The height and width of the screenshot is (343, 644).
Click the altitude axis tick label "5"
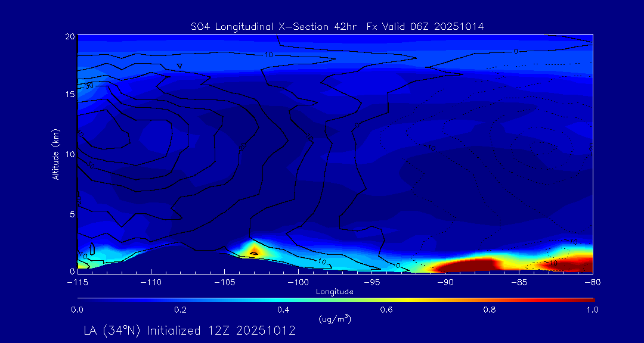tap(72, 214)
